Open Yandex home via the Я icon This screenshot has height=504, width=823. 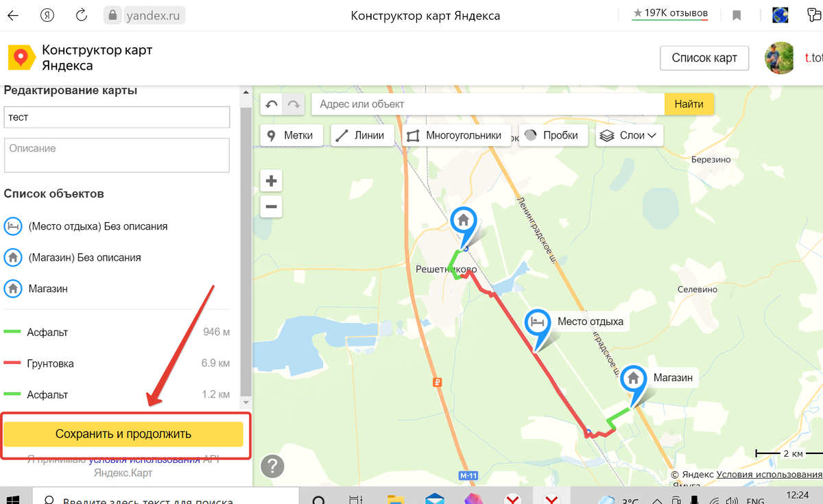(x=47, y=15)
